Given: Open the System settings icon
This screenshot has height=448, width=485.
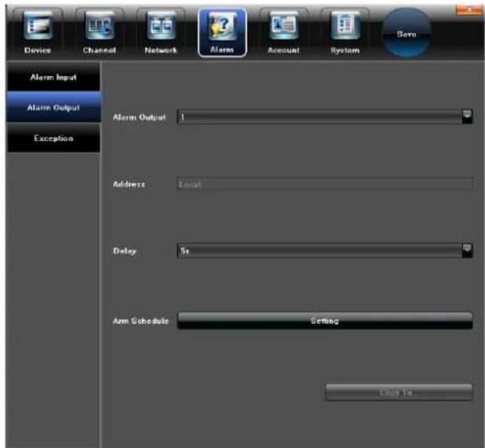Looking at the screenshot, I should (x=345, y=33).
